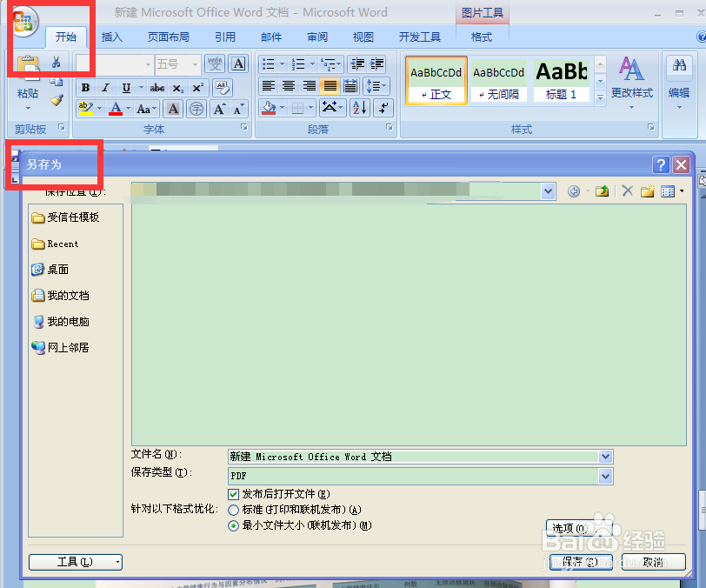Open the 工具 dropdown menu

pos(75,562)
